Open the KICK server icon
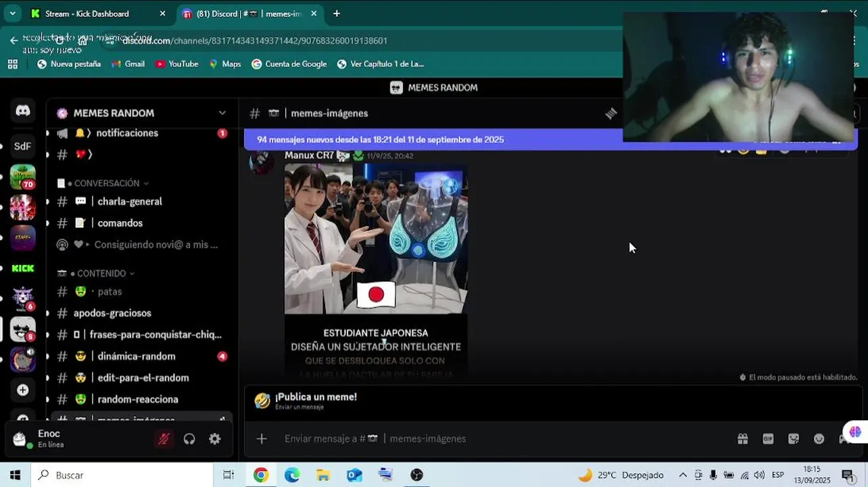The image size is (868, 487). [x=23, y=269]
